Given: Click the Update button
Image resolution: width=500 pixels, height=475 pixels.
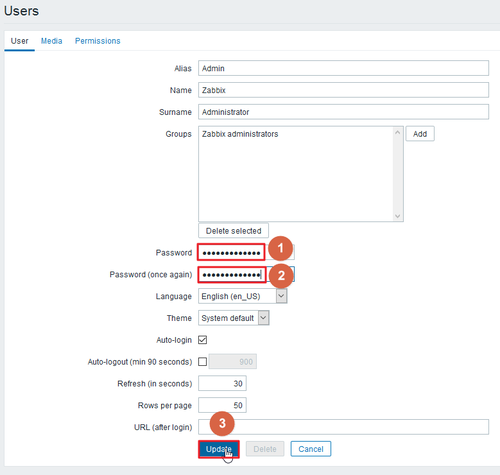Looking at the screenshot, I should point(219,449).
